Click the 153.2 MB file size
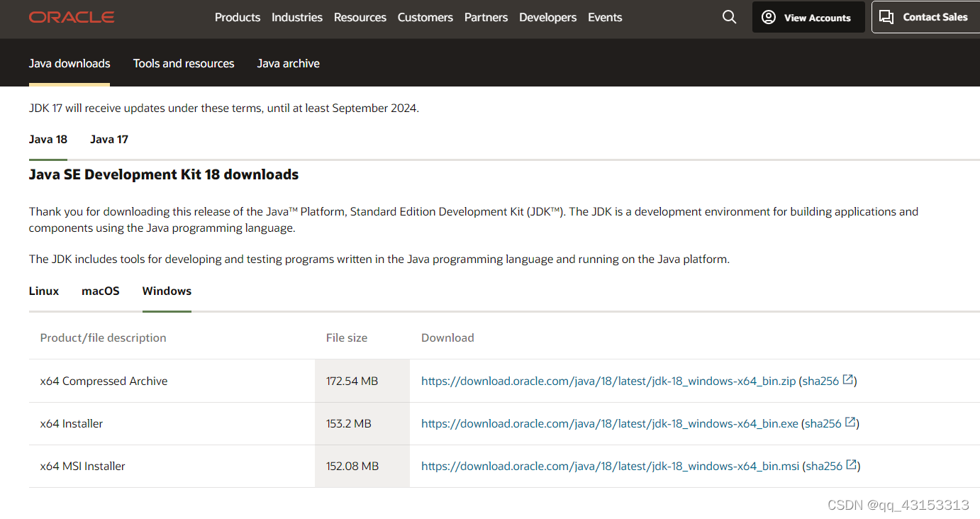Image resolution: width=980 pixels, height=519 pixels. (x=349, y=423)
